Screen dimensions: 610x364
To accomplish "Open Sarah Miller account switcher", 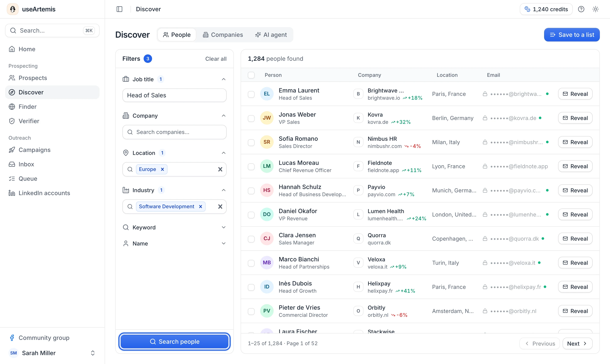I will click(52, 353).
